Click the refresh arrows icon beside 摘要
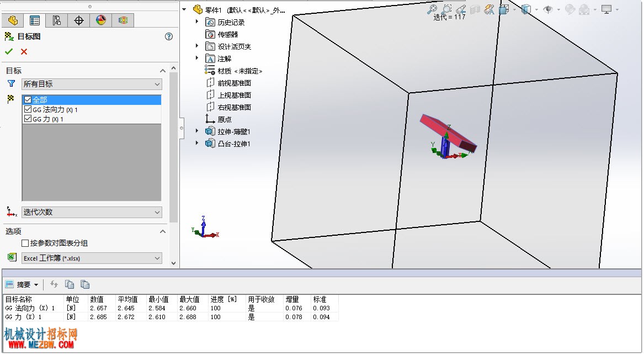The width and height of the screenshot is (644, 355). tap(54, 284)
